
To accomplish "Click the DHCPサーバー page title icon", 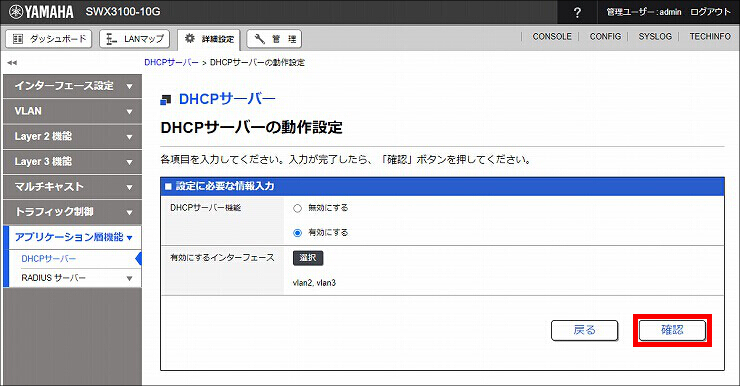I will point(166,100).
